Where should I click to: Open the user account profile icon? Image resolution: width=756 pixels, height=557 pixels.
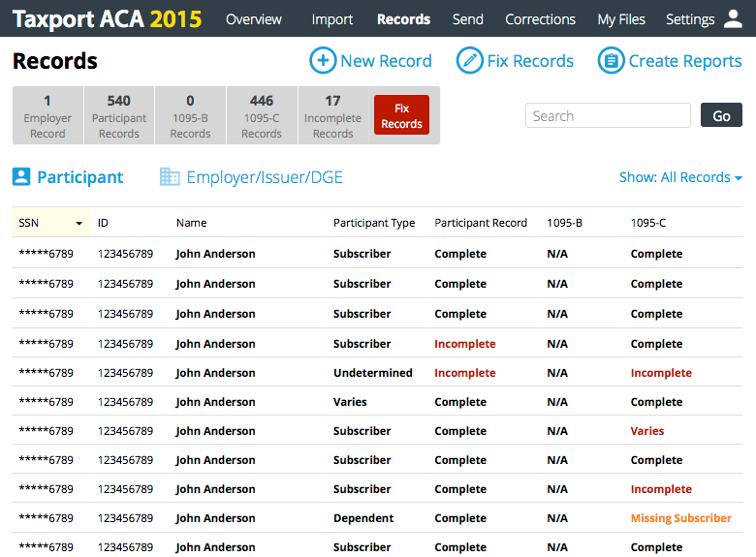pyautogui.click(x=733, y=18)
